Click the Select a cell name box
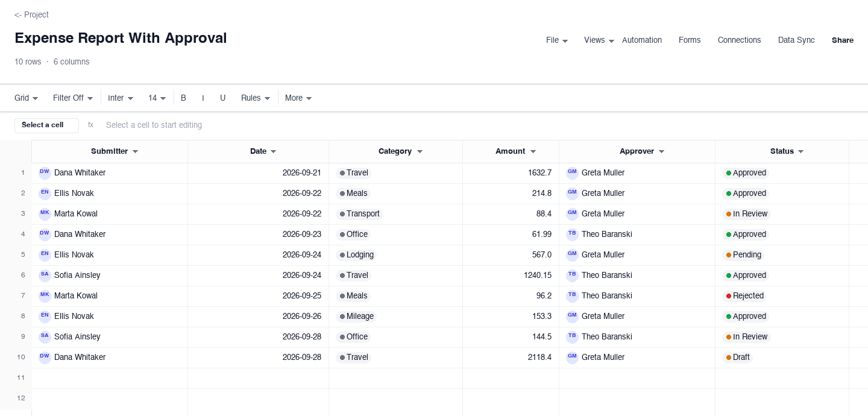 tap(46, 125)
